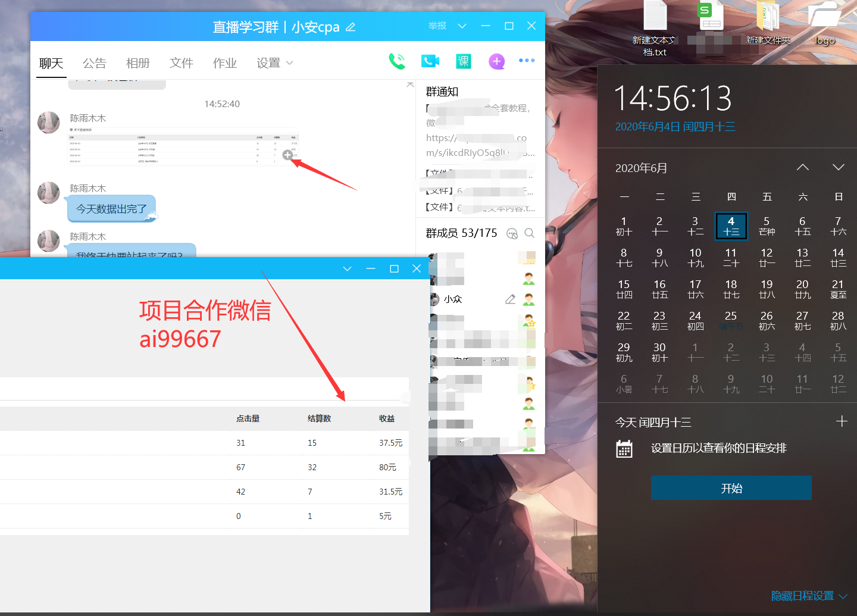
Task: Click the 5元 earnings cell
Action: pos(385,516)
